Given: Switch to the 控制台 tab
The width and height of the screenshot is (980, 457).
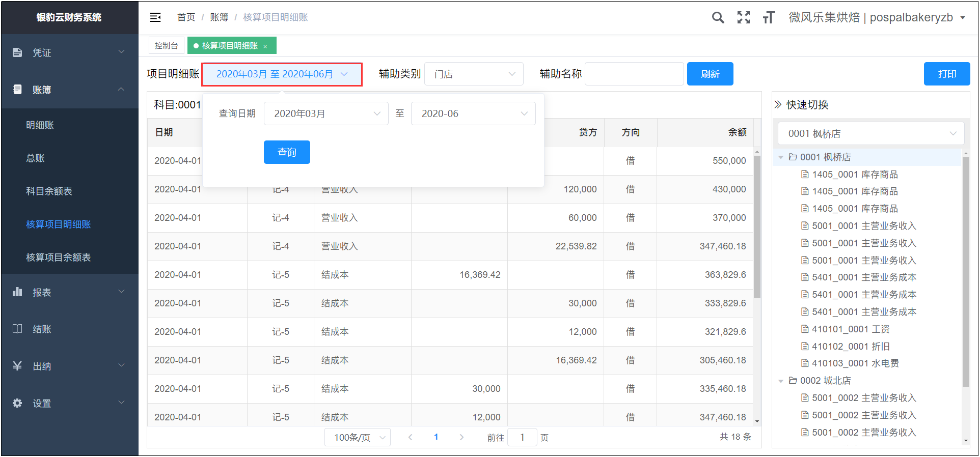Looking at the screenshot, I should tap(167, 46).
